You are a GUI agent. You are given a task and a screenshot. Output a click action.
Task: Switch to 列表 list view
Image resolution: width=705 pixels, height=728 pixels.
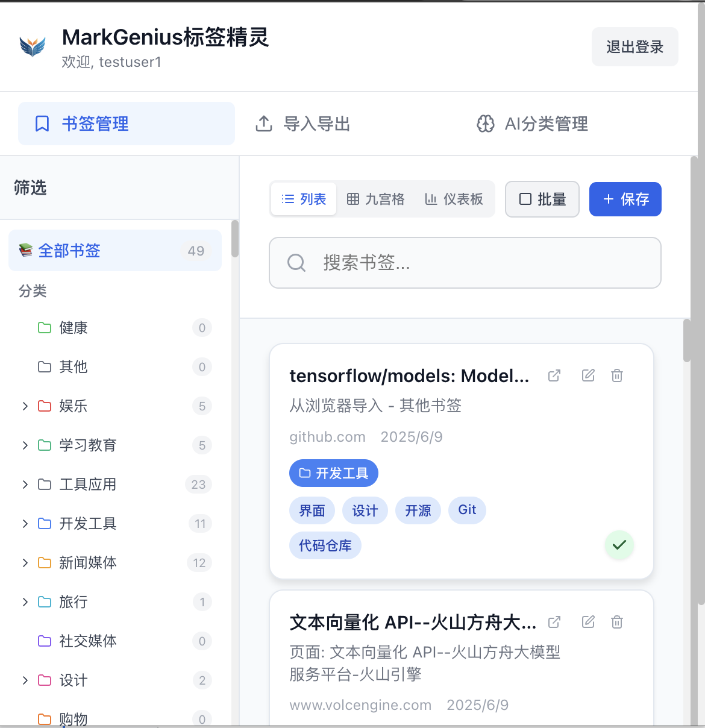point(304,199)
